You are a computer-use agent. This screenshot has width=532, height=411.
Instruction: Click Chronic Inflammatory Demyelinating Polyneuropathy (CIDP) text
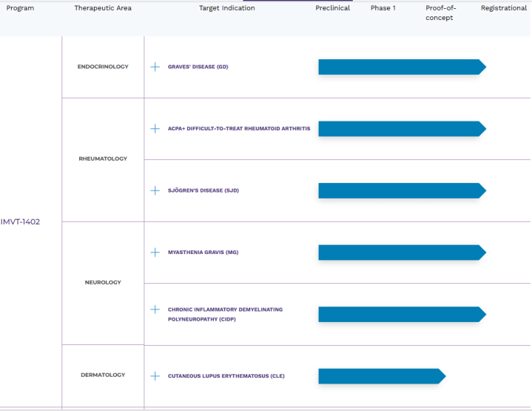coord(225,314)
